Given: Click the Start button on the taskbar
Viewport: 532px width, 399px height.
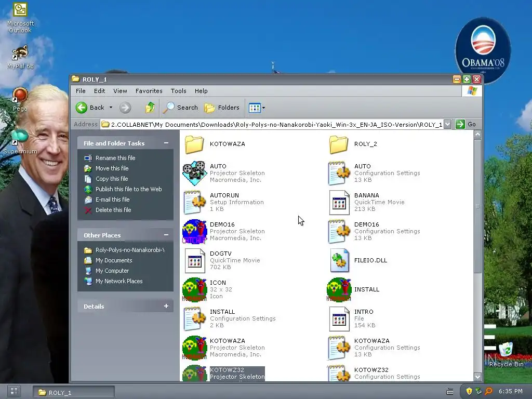Looking at the screenshot, I should (14, 391).
